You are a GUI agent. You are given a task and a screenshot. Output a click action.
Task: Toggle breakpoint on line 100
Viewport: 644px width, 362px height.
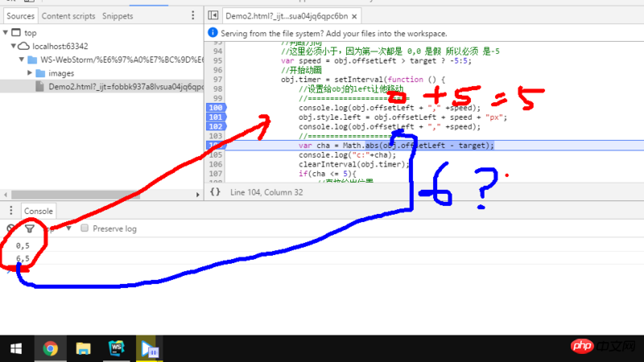216,108
